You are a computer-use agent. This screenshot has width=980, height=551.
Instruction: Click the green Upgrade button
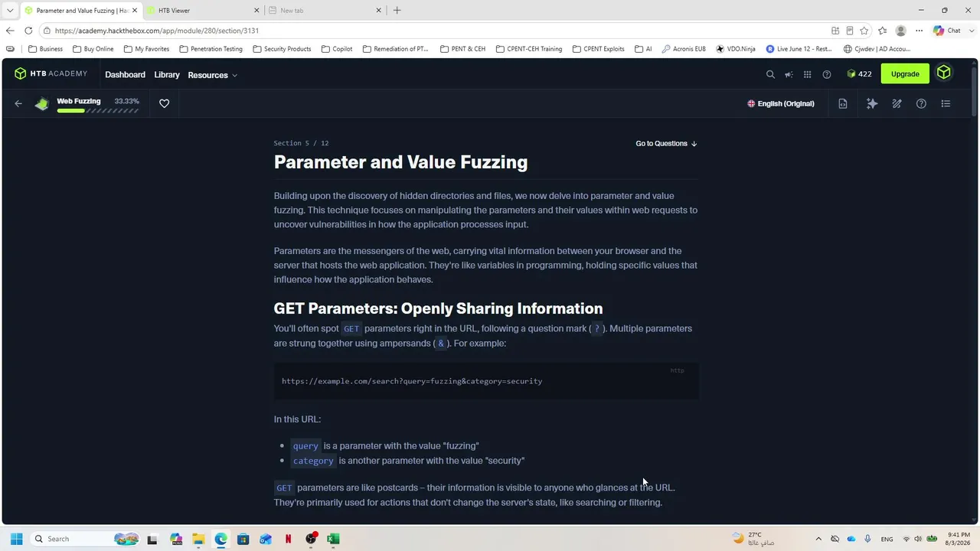pyautogui.click(x=905, y=74)
